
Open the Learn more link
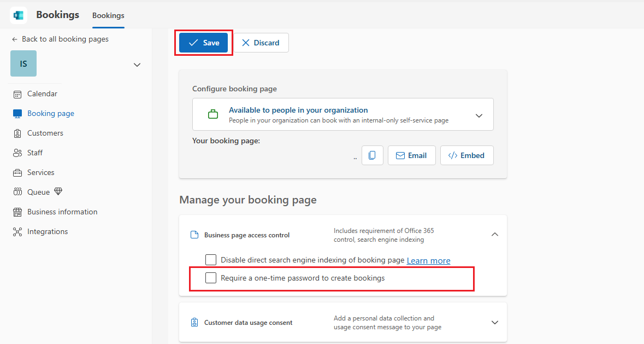(428, 260)
